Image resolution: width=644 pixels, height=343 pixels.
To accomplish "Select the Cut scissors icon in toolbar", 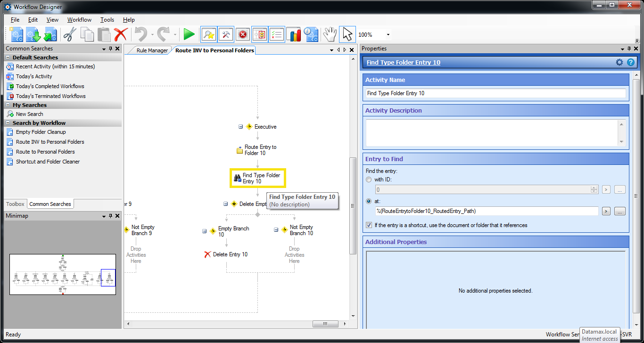I will 70,34.
